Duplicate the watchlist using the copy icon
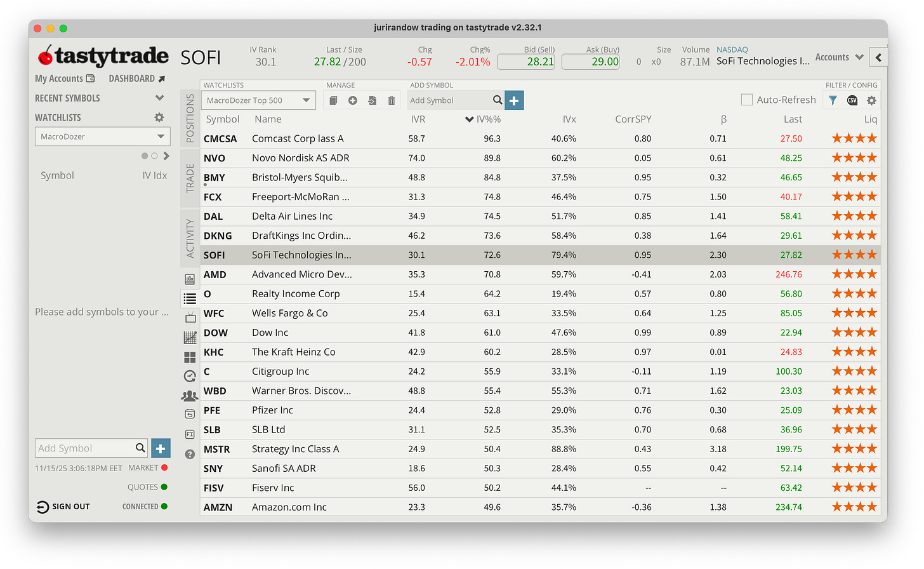 (x=333, y=100)
